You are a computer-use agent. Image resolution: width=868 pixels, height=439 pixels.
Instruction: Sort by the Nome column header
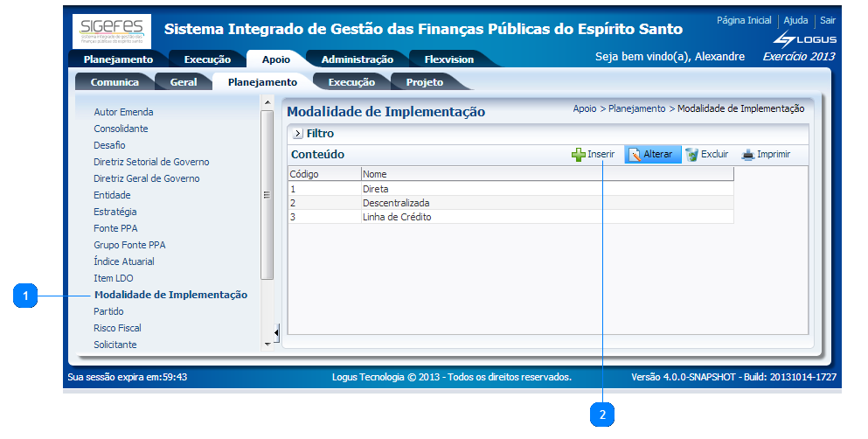click(375, 174)
